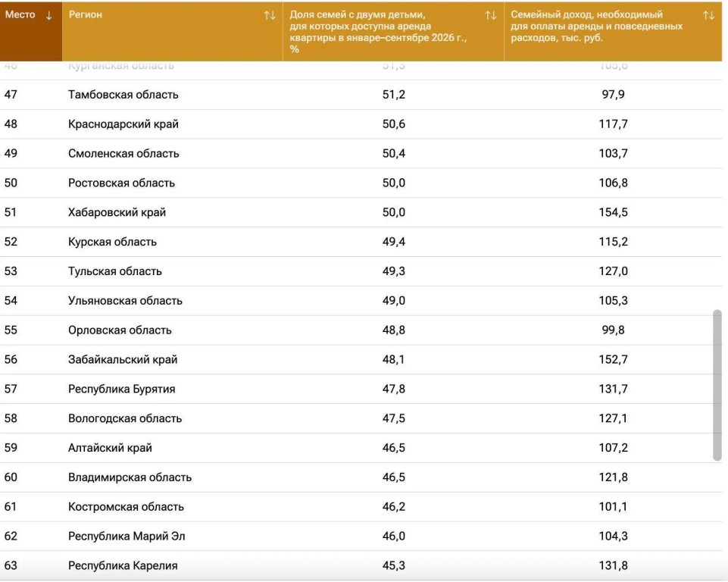Click rank number 55 cell
728x582 pixels.
tap(11, 330)
